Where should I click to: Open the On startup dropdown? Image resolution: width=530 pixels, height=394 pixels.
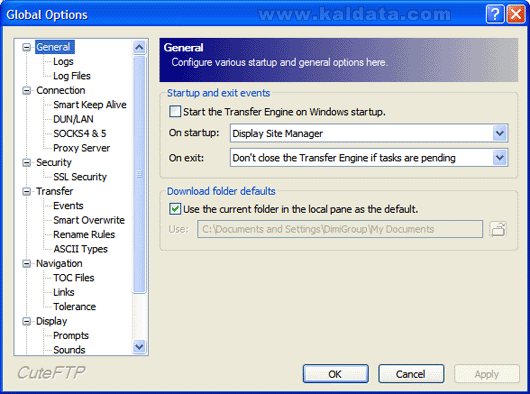(500, 133)
